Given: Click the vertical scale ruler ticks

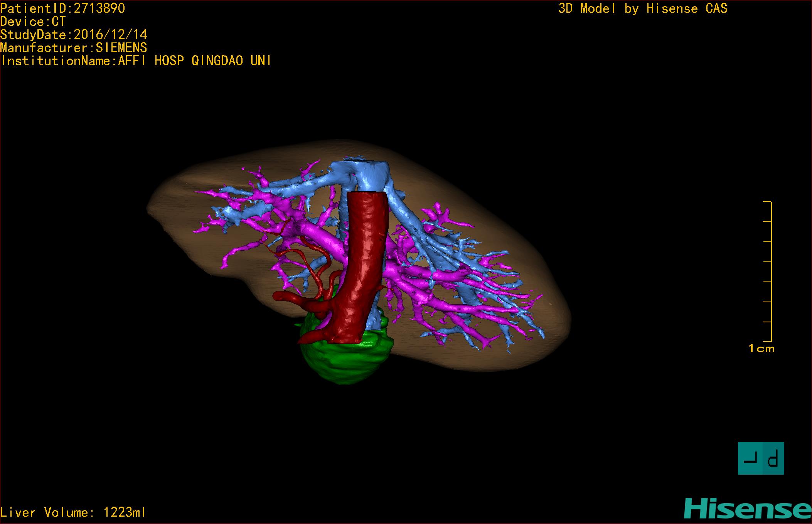Looking at the screenshot, I should coord(768,271).
